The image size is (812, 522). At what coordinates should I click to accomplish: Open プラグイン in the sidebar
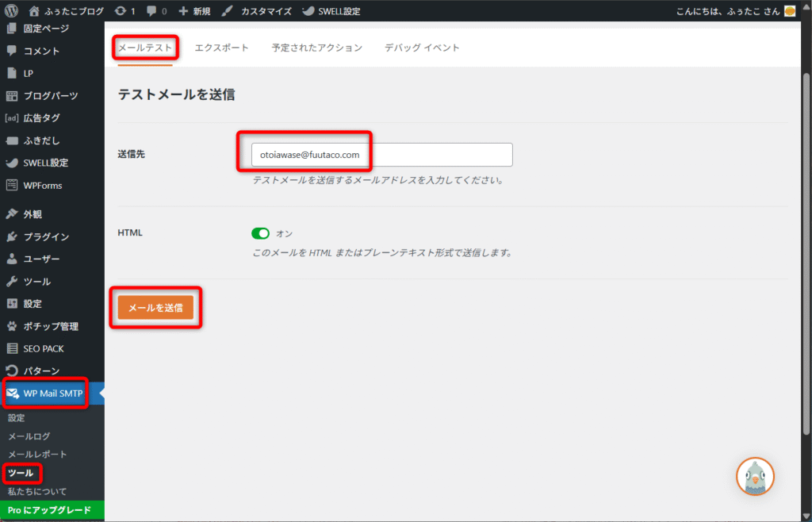[x=46, y=236]
